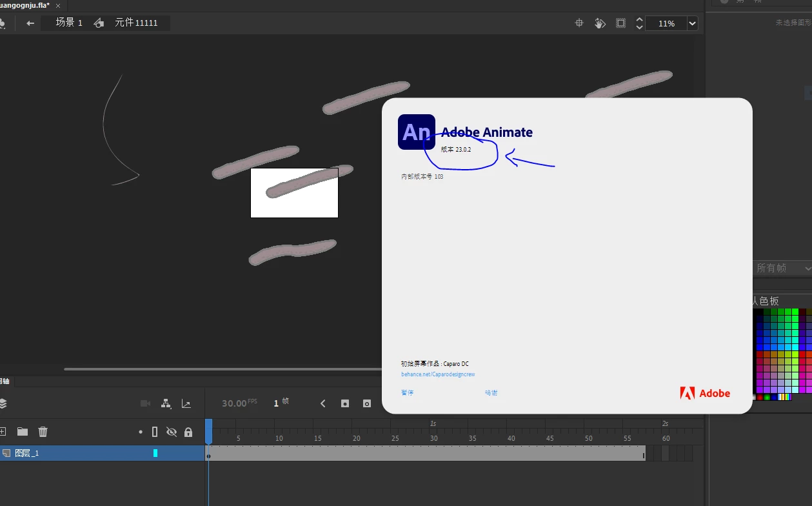Add a new layer with plus icon
Screen dimensions: 812x506
(3, 431)
